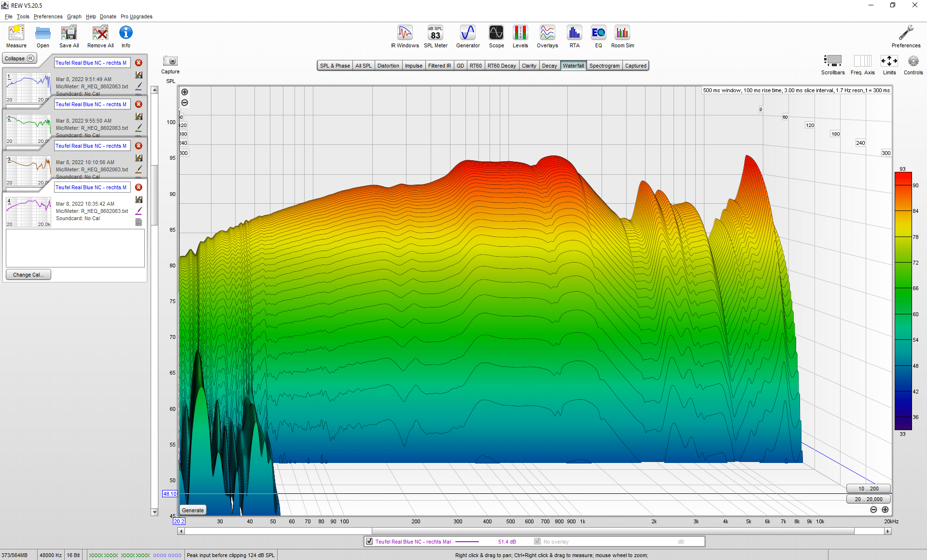Open the Tools menu
The image size is (927, 560).
[23, 16]
